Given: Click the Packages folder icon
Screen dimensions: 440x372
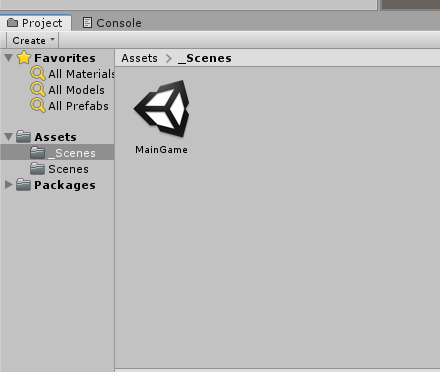Looking at the screenshot, I should 24,185.
